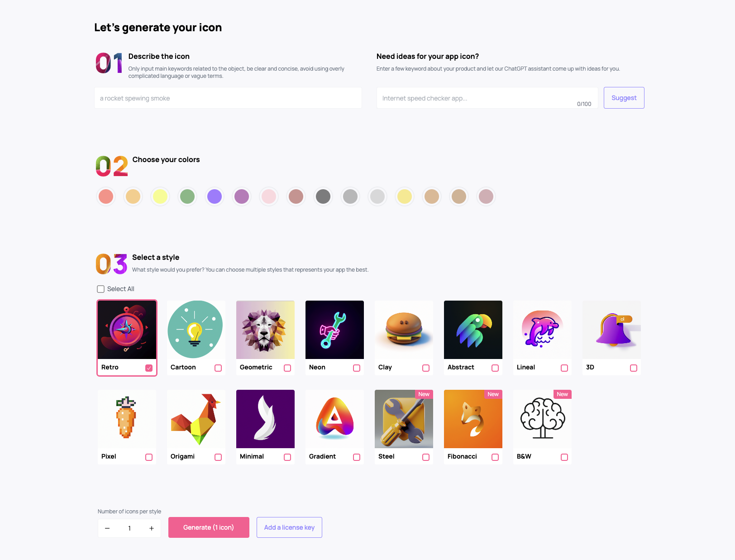
Task: Choose the Abstract parrot style image
Action: coord(473,330)
